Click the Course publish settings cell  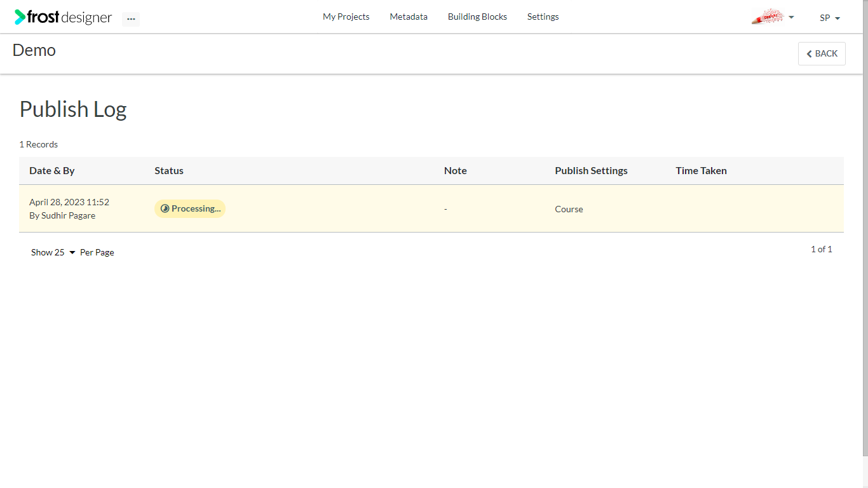(x=569, y=209)
